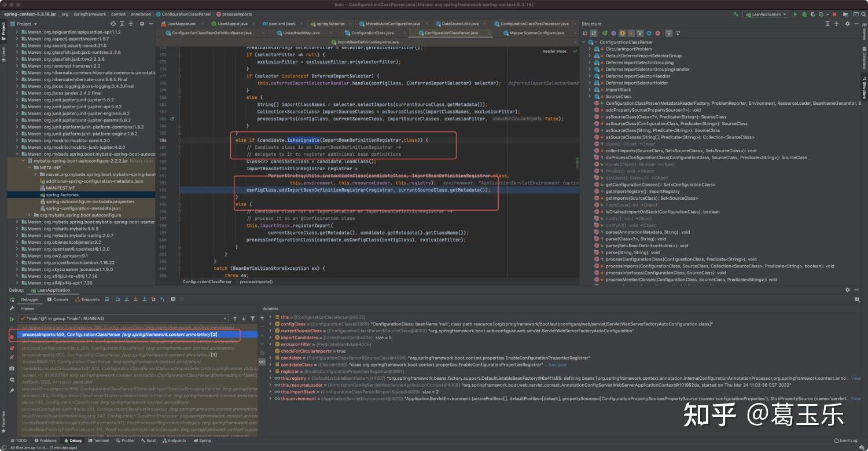Expand the importCandidates variable

(271, 338)
